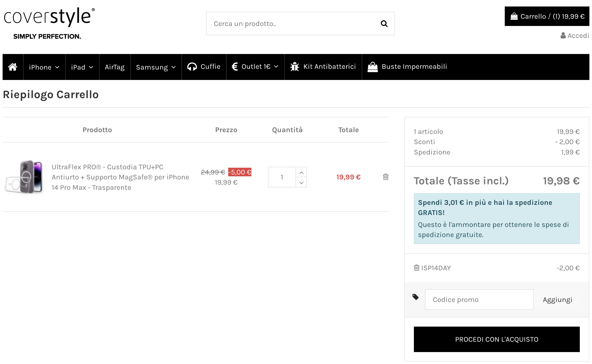Click the shopping bag icon beside Buste Impermeabili
Image resolution: width=592 pixels, height=364 pixels.
click(373, 67)
